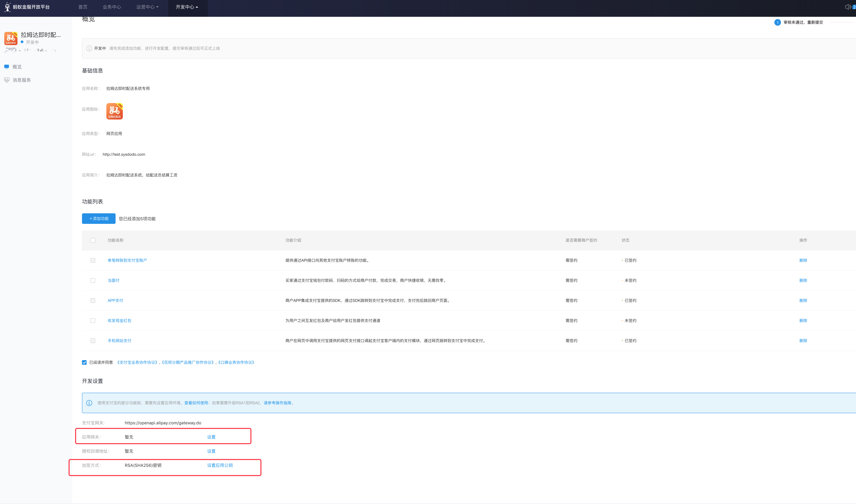Click the info icon in 开发设置 notice
This screenshot has width=856, height=504.
click(x=89, y=403)
